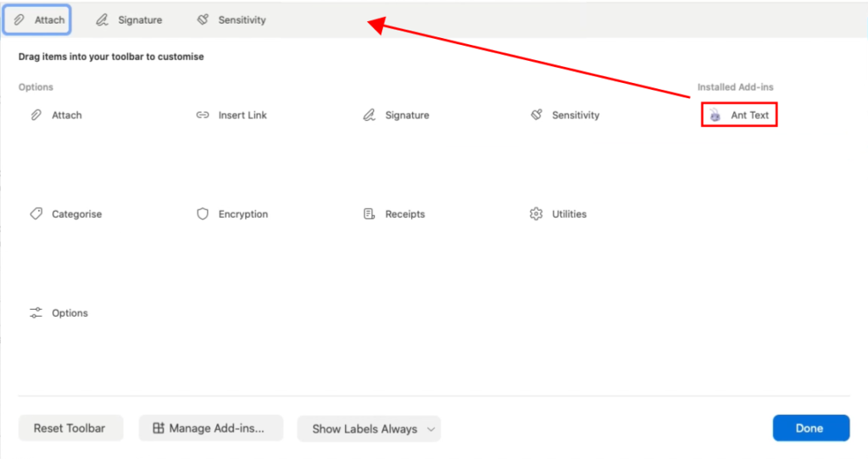Click the Reset Toolbar button

(x=70, y=429)
